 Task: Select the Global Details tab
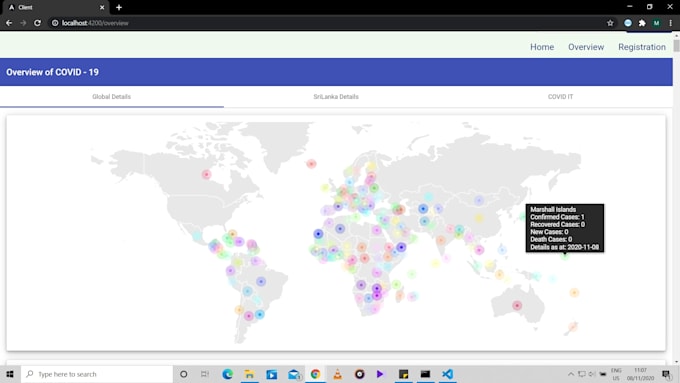[x=111, y=97]
